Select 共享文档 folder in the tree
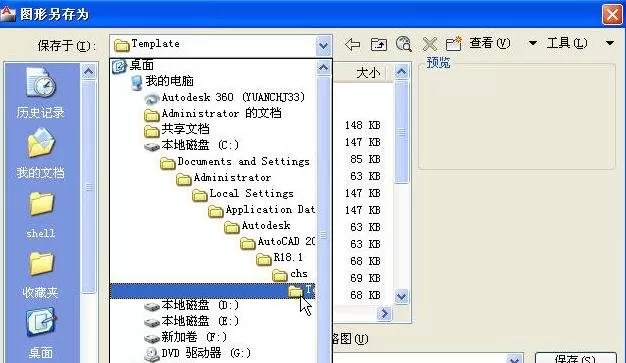This screenshot has width=626, height=363. click(x=176, y=130)
